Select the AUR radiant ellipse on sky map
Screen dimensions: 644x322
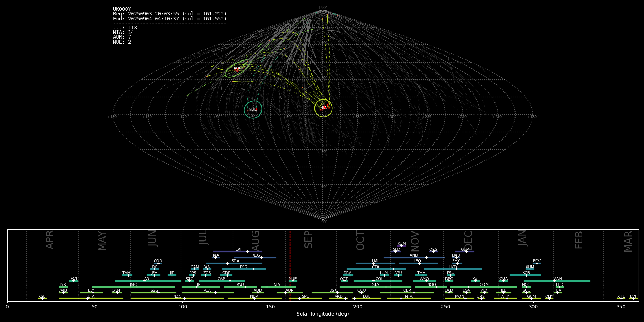pyautogui.click(x=238, y=68)
